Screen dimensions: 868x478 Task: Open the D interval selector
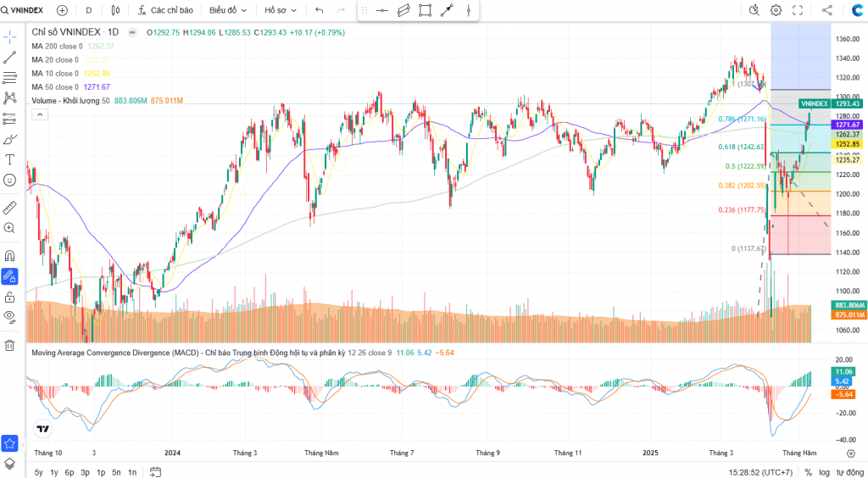tap(88, 10)
